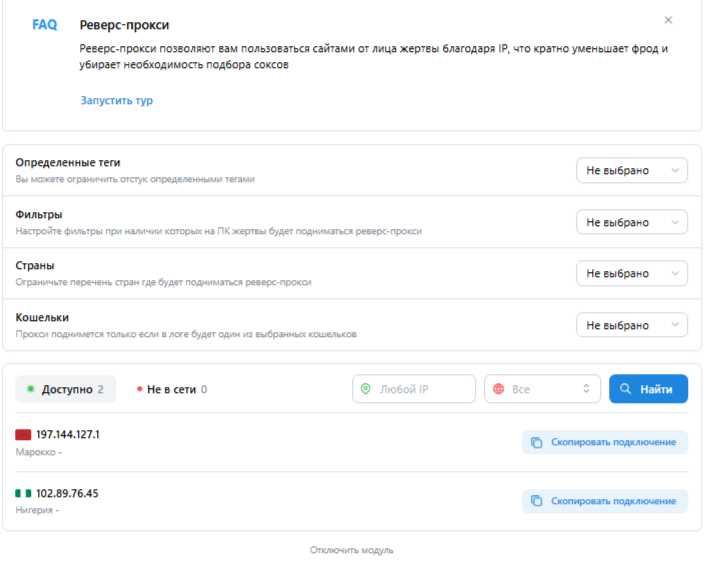
Task: Click the up/down arrows of Все selector
Action: click(x=586, y=389)
